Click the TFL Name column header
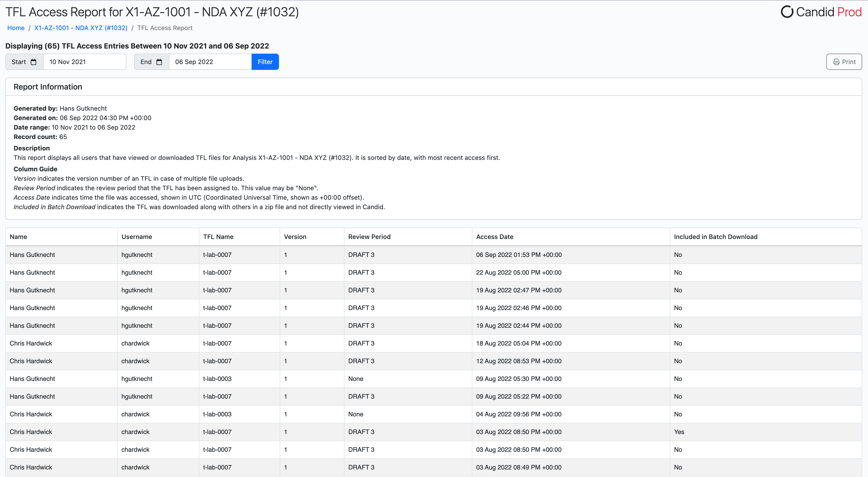The width and height of the screenshot is (868, 477). (218, 237)
